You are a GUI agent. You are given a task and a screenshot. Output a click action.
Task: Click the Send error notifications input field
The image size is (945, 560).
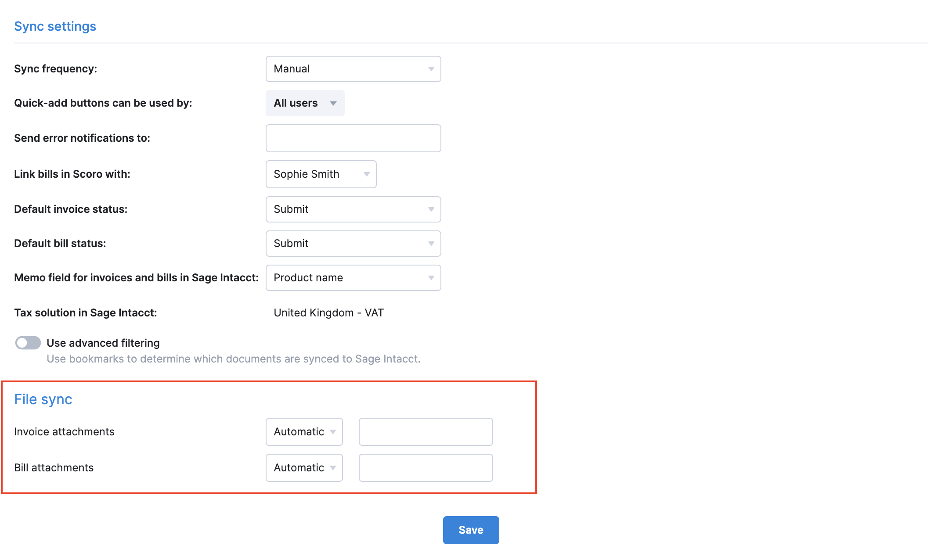coord(353,138)
